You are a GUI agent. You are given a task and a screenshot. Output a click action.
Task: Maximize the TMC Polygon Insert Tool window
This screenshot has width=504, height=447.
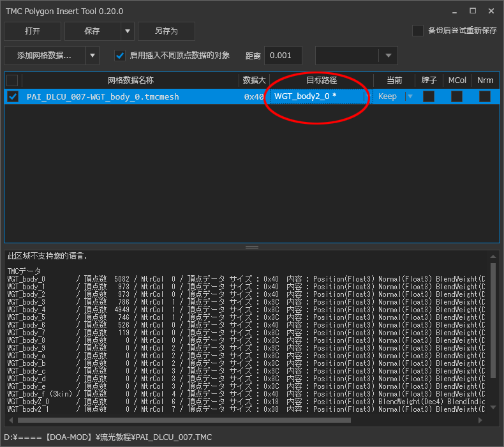tap(473, 11)
